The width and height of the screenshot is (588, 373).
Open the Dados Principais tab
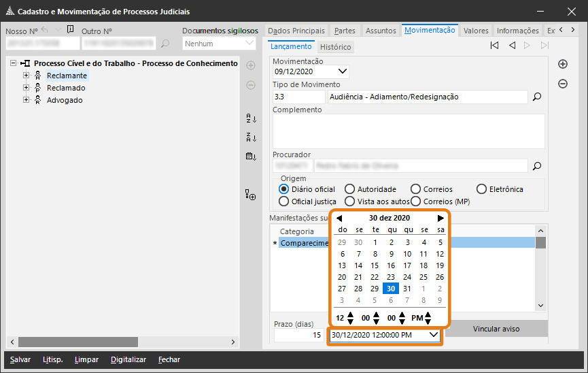[296, 31]
